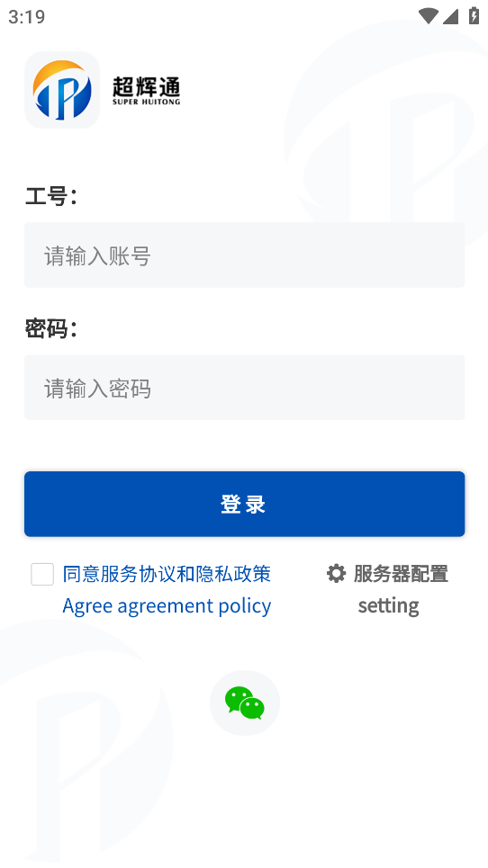This screenshot has width=488, height=868.
Task: Tap the Super Huitong app logo
Action: 62,90
